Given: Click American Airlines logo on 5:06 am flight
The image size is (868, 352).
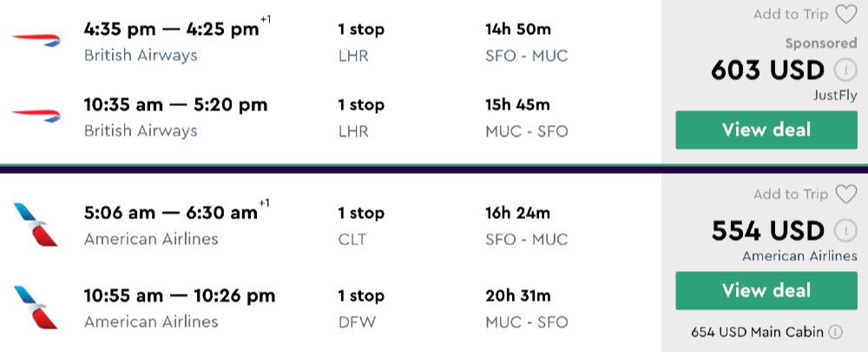Looking at the screenshot, I should [36, 224].
